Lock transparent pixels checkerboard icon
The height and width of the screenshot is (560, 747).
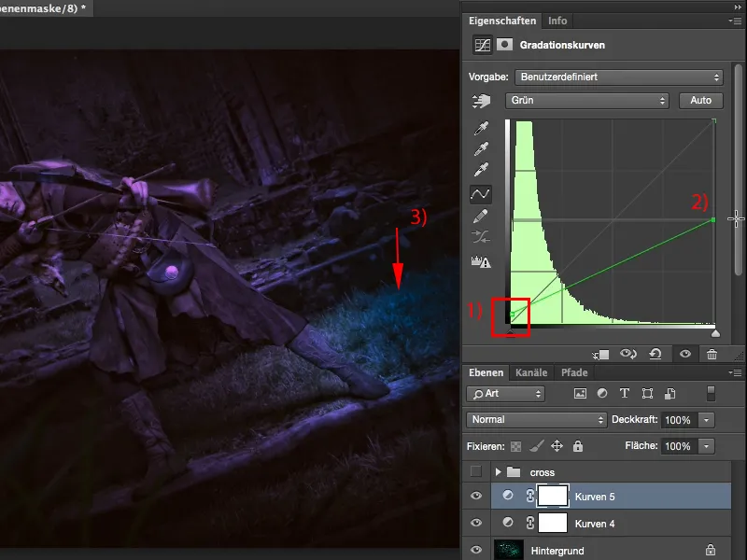click(x=515, y=447)
